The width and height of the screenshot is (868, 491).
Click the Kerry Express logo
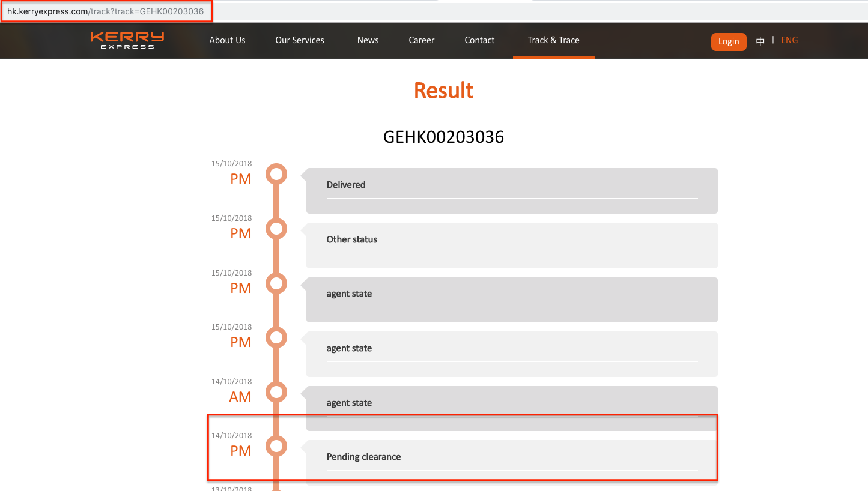point(127,40)
